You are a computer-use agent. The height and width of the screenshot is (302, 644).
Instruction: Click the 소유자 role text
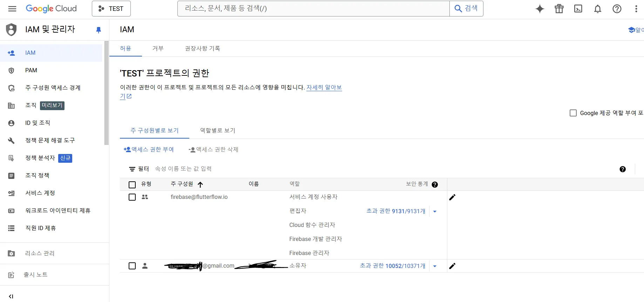click(298, 266)
